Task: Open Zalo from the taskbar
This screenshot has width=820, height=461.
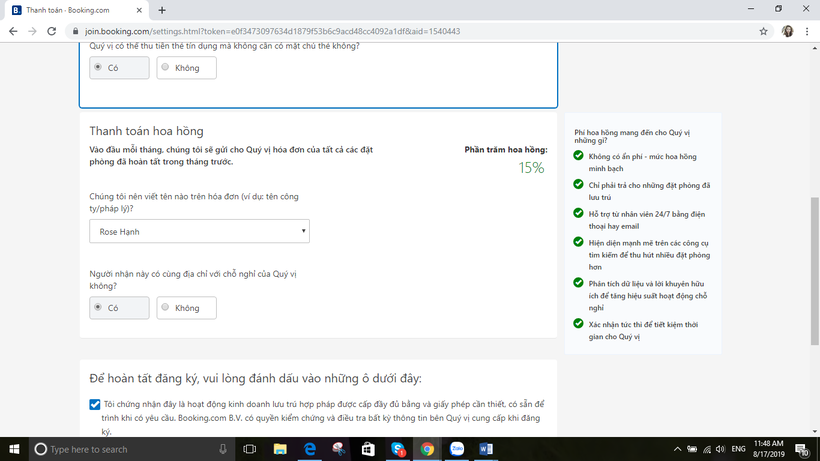Action: coord(457,449)
